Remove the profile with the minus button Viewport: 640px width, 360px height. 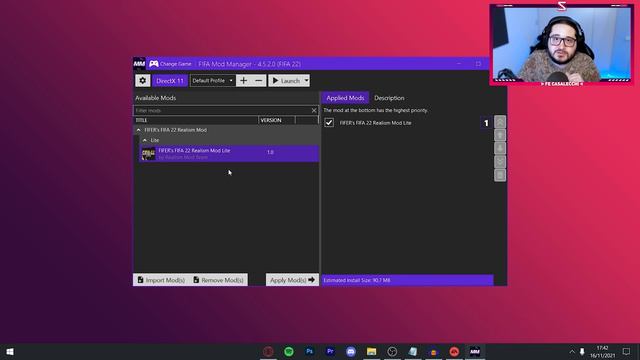[x=258, y=81]
